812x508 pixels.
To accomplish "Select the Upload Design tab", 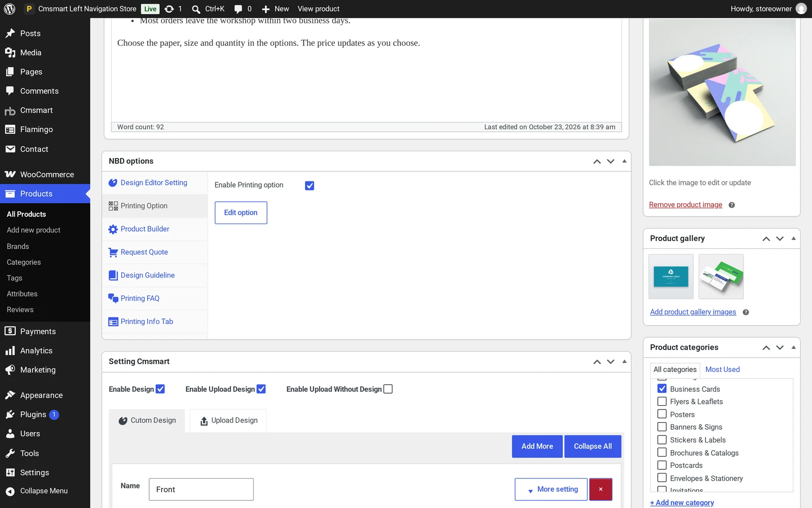I will (228, 421).
